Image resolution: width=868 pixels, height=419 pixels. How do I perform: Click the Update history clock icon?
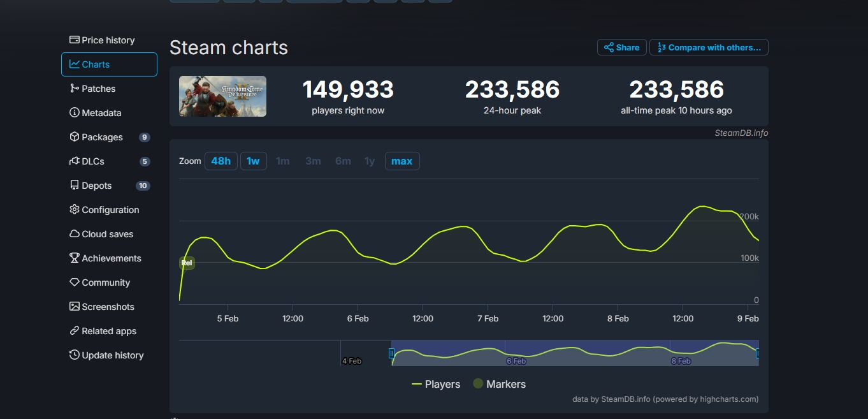75,355
